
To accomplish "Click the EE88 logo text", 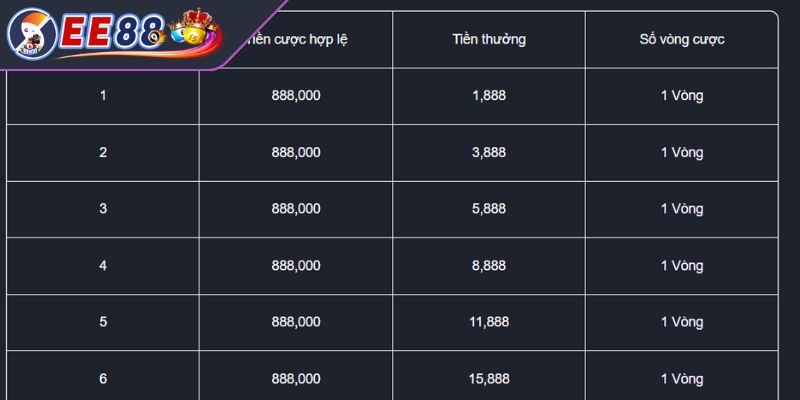I will coord(112,34).
